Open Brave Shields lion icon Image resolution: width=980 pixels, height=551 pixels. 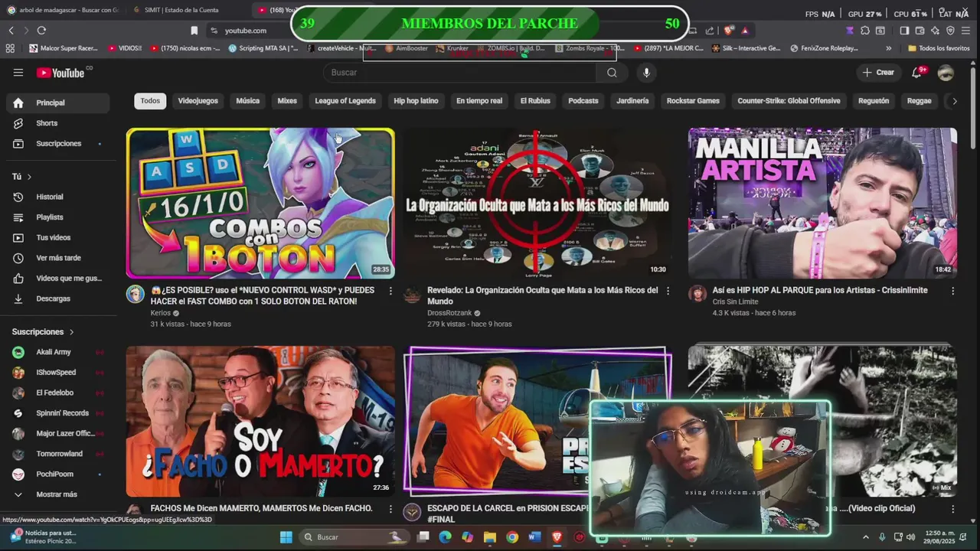(x=728, y=31)
